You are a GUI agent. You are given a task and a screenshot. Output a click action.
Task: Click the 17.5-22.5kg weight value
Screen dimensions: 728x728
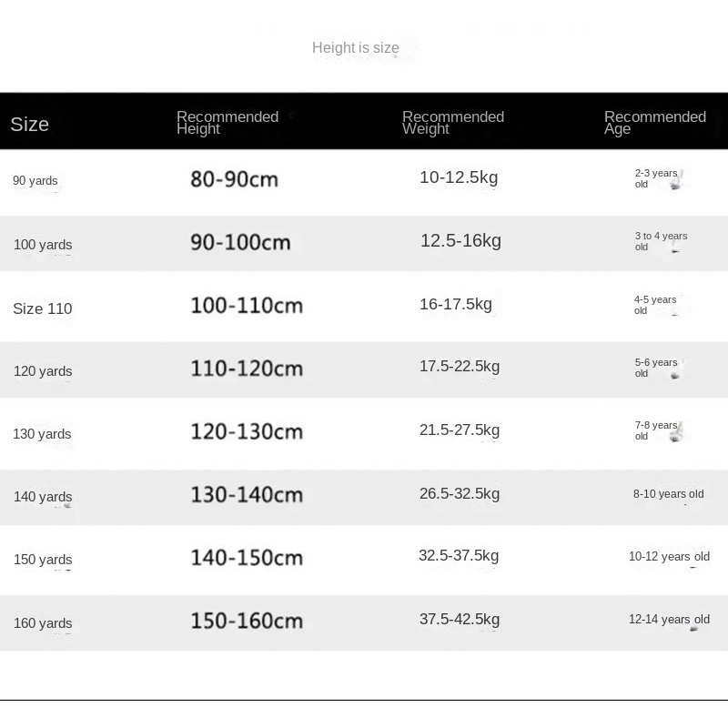[x=460, y=367]
